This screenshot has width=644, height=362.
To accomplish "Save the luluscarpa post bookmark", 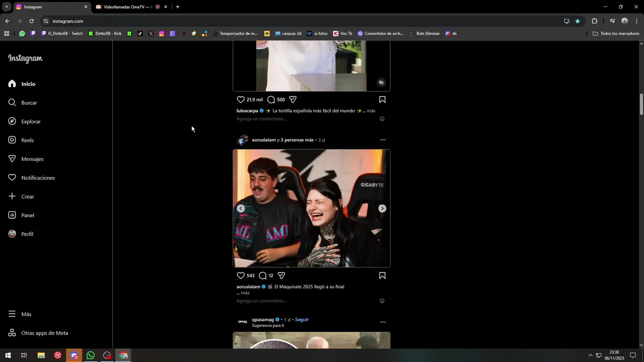I will pyautogui.click(x=382, y=100).
